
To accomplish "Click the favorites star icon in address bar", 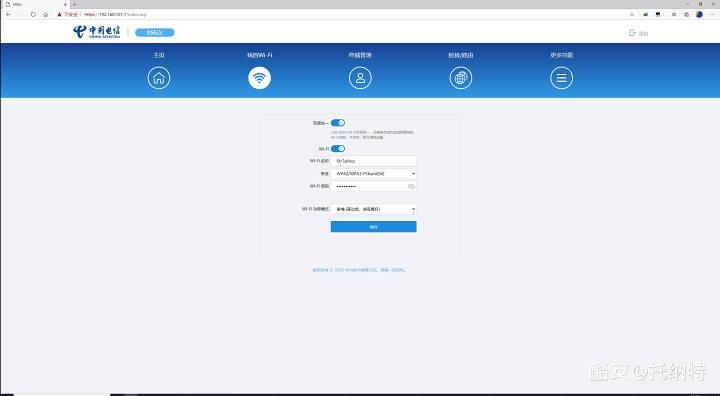I will click(632, 14).
